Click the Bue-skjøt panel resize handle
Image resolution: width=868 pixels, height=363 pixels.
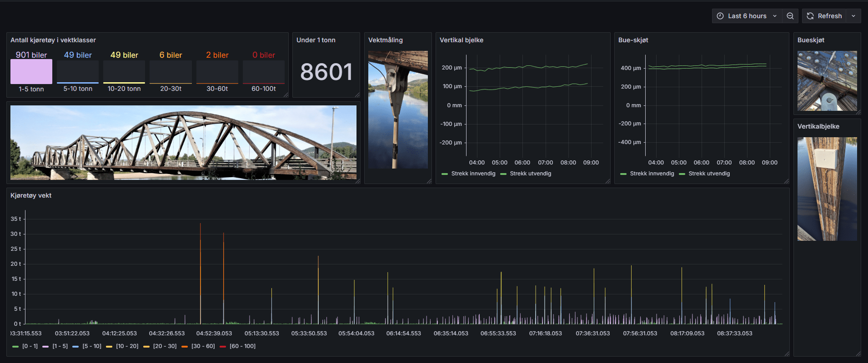[x=786, y=181]
